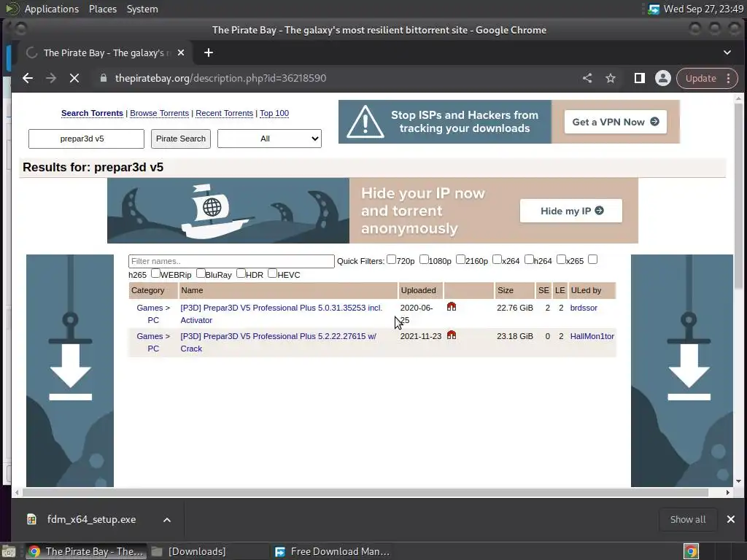The height and width of the screenshot is (560, 747).
Task: Check the BluRay filter
Action: click(x=201, y=273)
